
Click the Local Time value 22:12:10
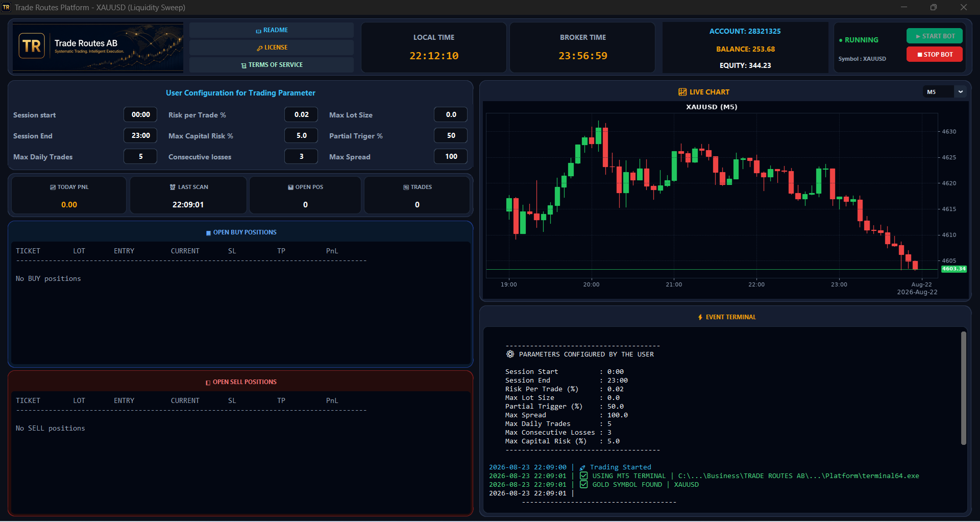pos(434,56)
